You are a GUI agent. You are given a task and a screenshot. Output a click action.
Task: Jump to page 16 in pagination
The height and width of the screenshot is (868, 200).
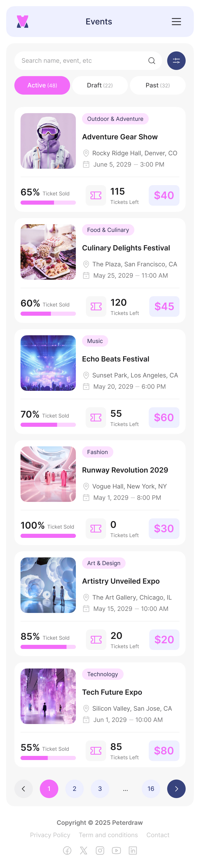pos(151,789)
